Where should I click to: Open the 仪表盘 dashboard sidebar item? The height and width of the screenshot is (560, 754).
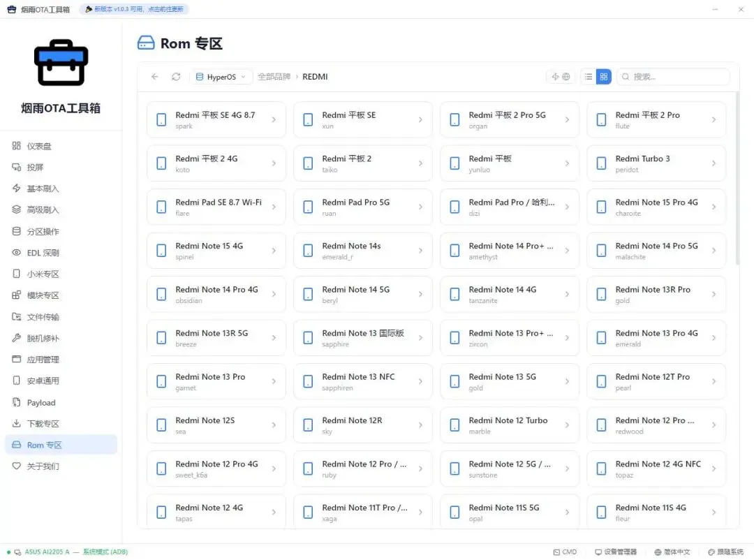(x=61, y=146)
